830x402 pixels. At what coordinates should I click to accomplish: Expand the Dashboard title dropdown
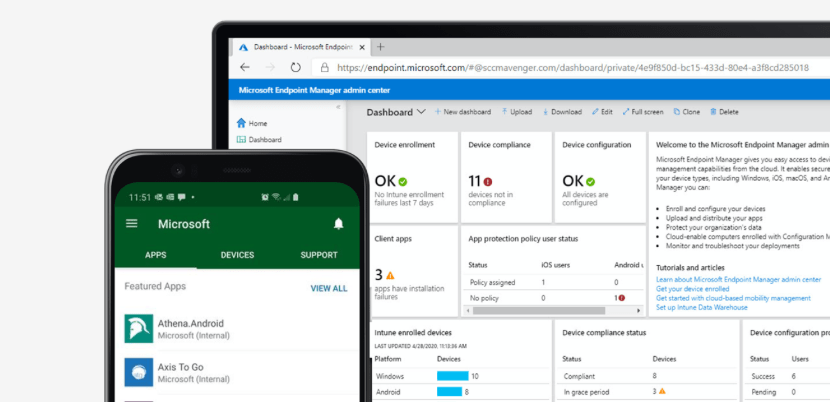pos(421,112)
